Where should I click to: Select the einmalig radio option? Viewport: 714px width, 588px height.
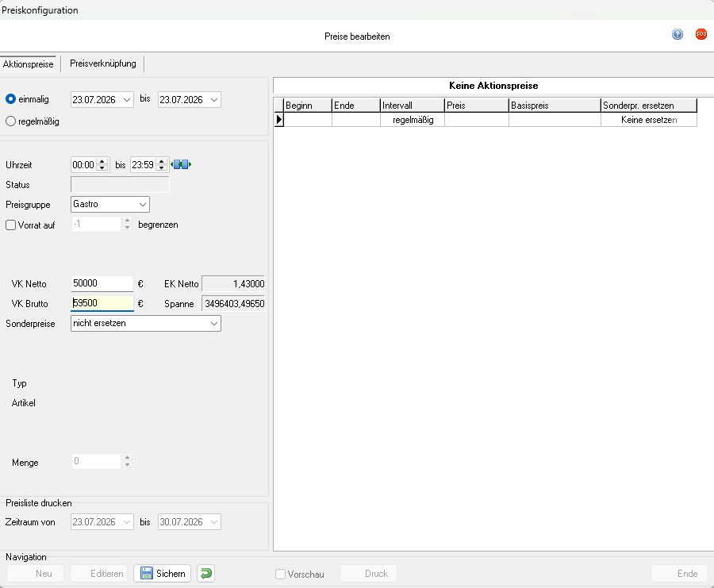click(x=10, y=99)
